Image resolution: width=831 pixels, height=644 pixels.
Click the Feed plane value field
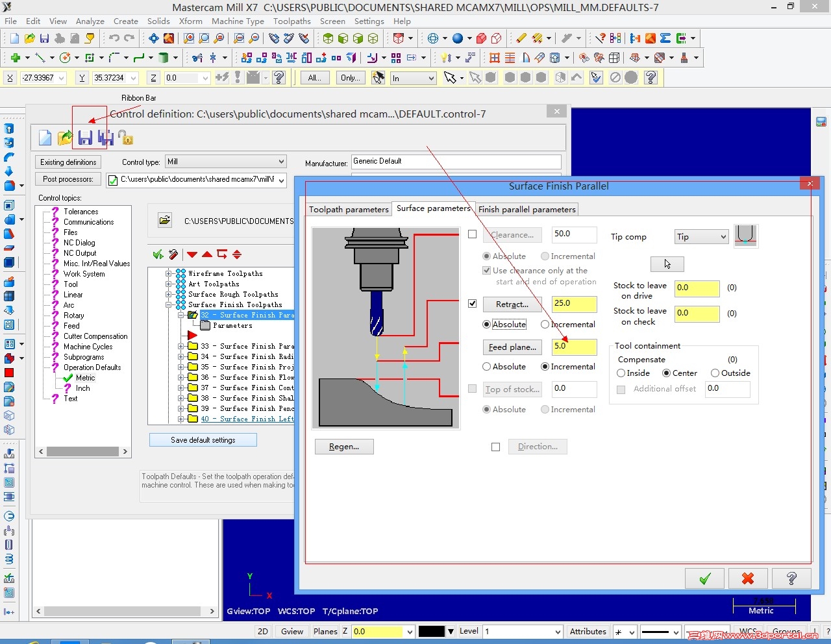point(574,347)
